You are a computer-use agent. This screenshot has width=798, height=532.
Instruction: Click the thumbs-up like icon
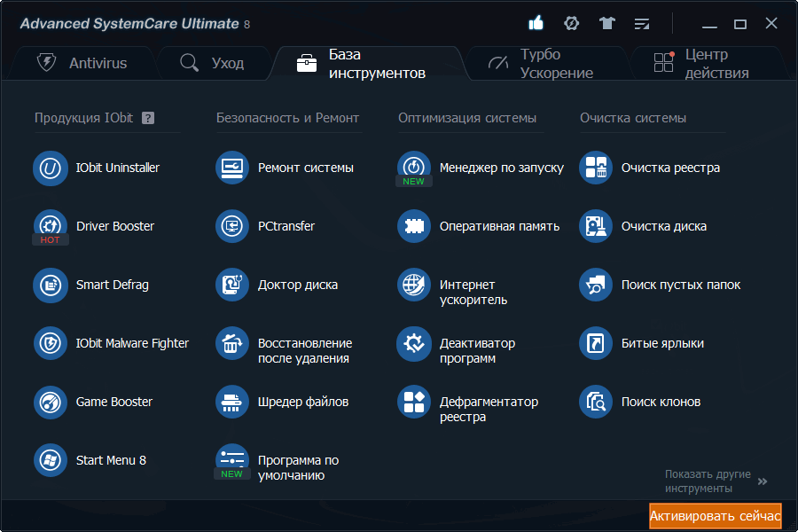point(536,24)
